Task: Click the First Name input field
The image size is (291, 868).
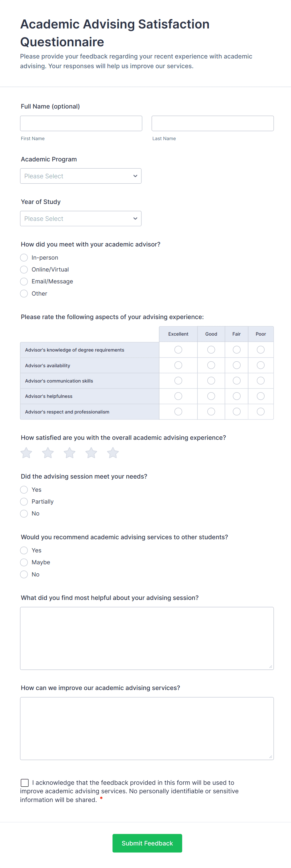Action: pos(81,123)
